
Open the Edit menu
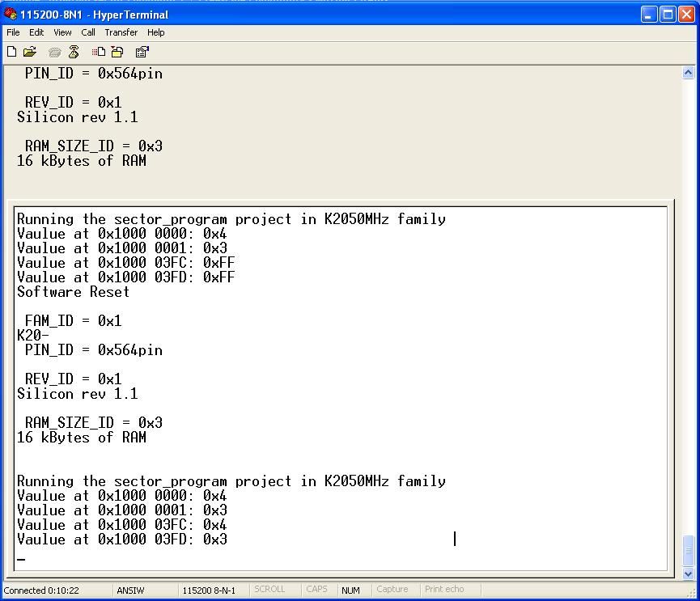click(x=36, y=32)
